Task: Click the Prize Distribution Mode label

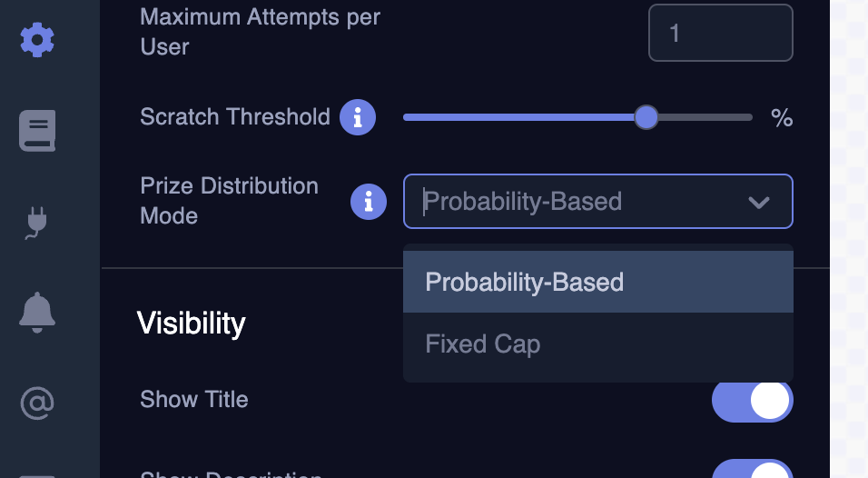Action: pyautogui.click(x=230, y=201)
